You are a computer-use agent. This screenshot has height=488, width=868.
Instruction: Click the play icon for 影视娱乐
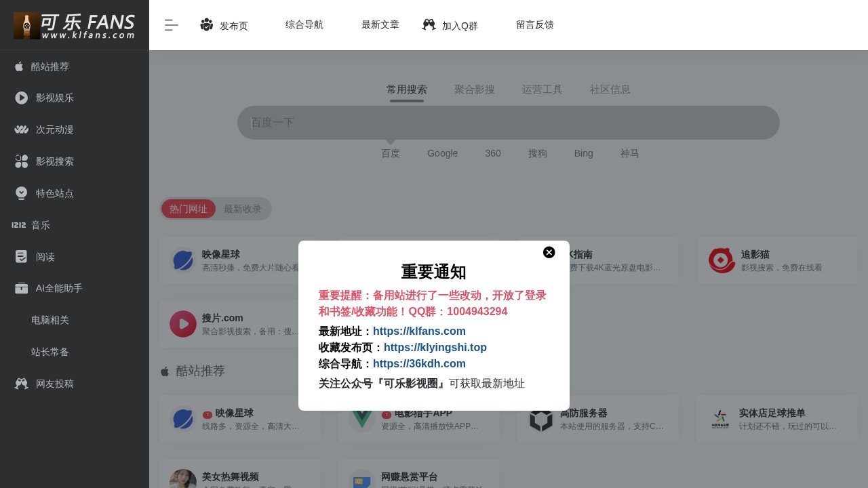click(x=22, y=98)
